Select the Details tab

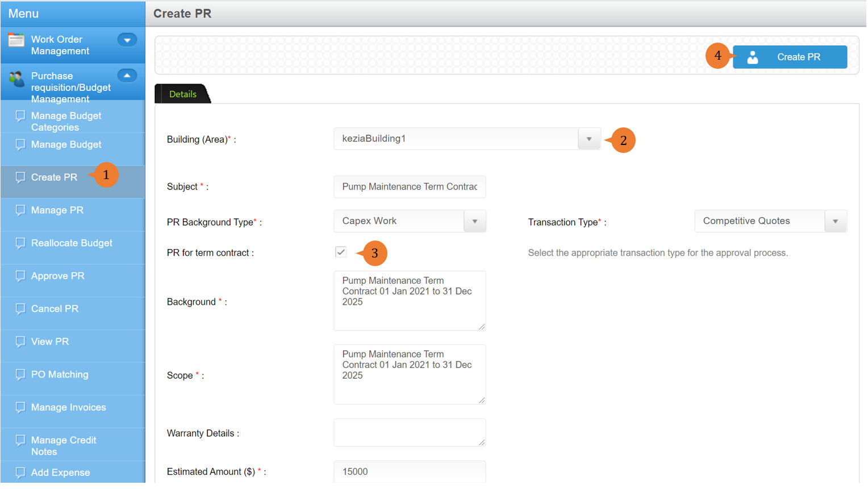point(183,94)
